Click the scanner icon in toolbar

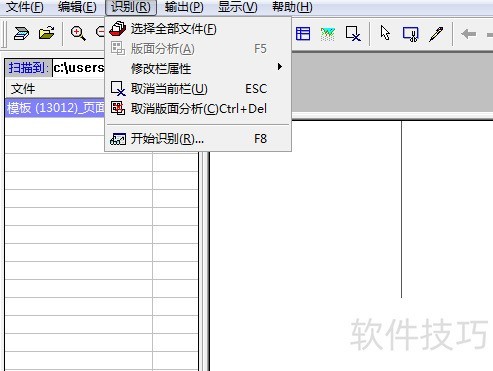point(21,33)
